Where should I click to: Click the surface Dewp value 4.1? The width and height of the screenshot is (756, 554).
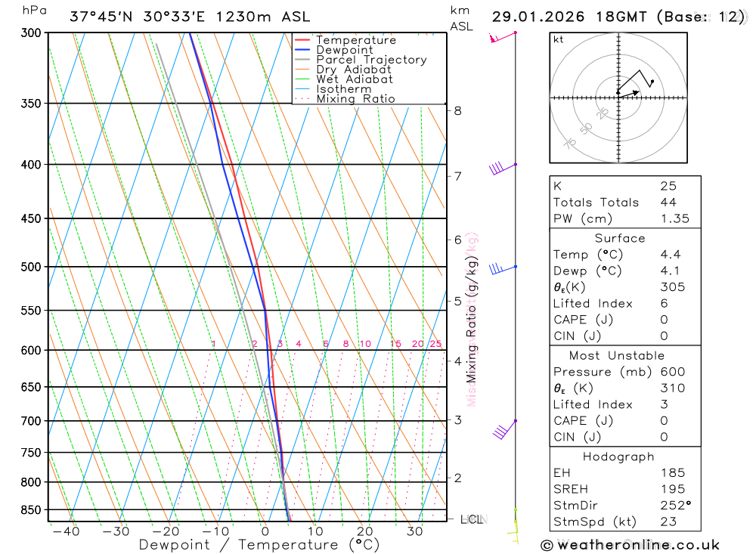coord(670,271)
